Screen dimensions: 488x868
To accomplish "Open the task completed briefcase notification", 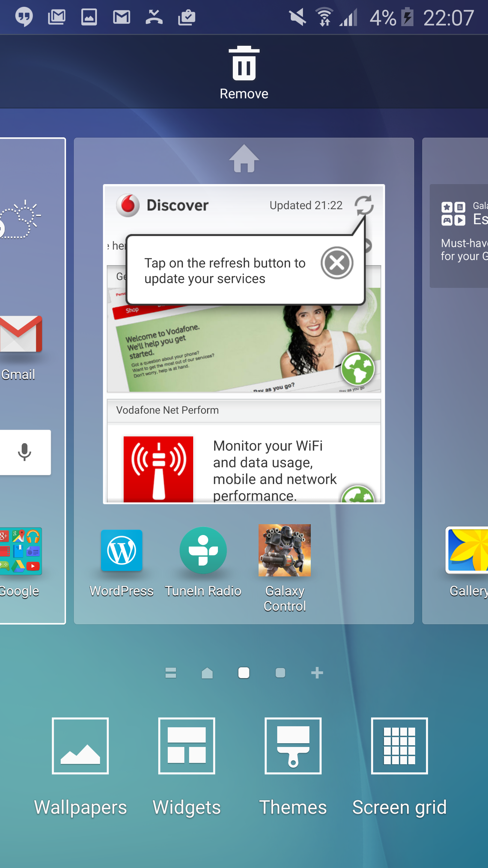I will [187, 17].
